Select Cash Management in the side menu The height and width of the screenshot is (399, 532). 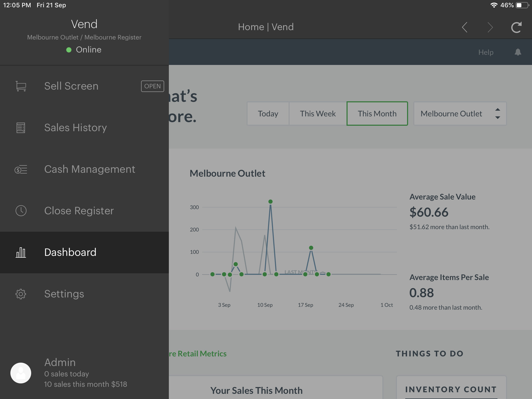coord(90,169)
